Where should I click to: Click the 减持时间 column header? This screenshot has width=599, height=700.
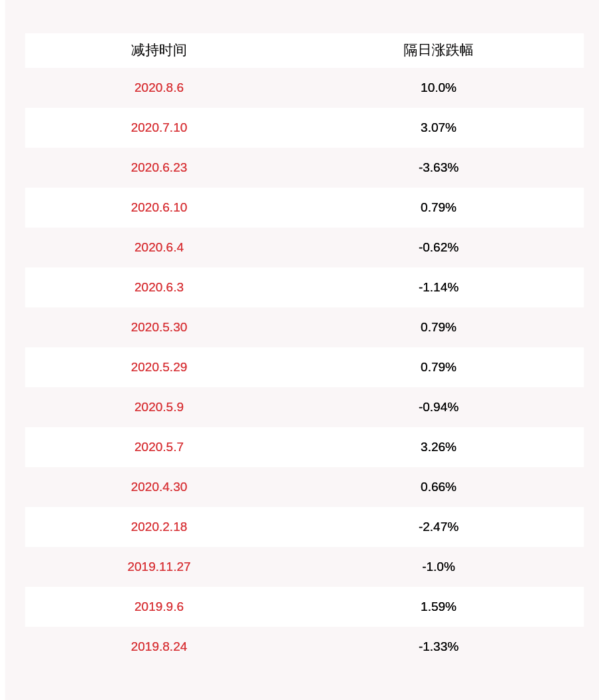pos(159,51)
